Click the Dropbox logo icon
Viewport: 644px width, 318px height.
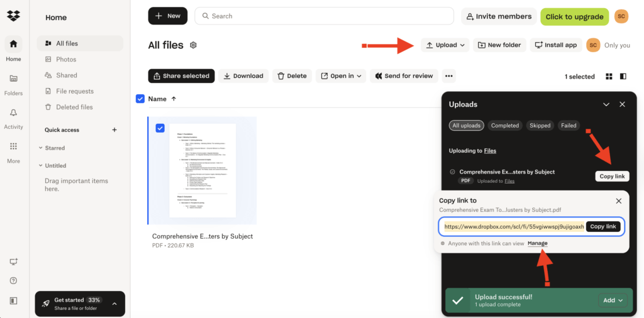pos(14,16)
